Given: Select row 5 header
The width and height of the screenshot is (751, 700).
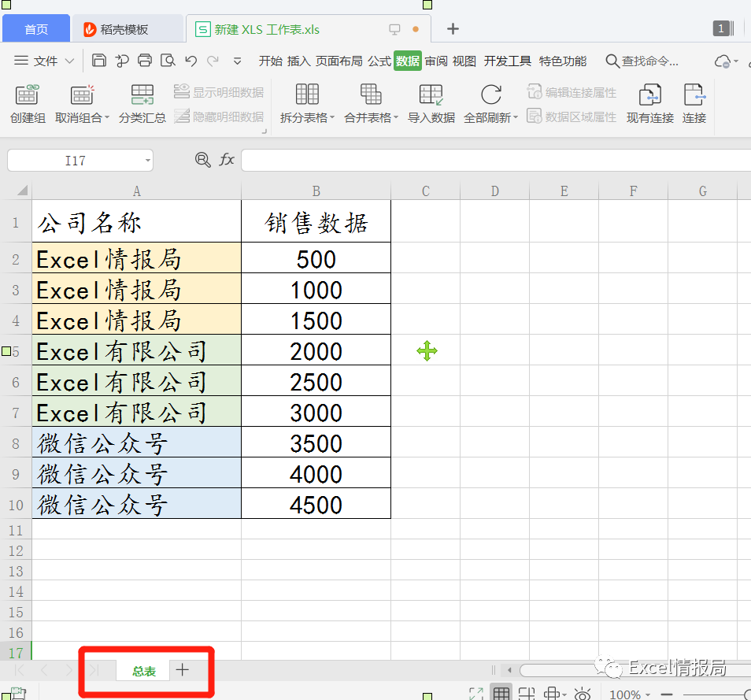Looking at the screenshot, I should pyautogui.click(x=16, y=352).
